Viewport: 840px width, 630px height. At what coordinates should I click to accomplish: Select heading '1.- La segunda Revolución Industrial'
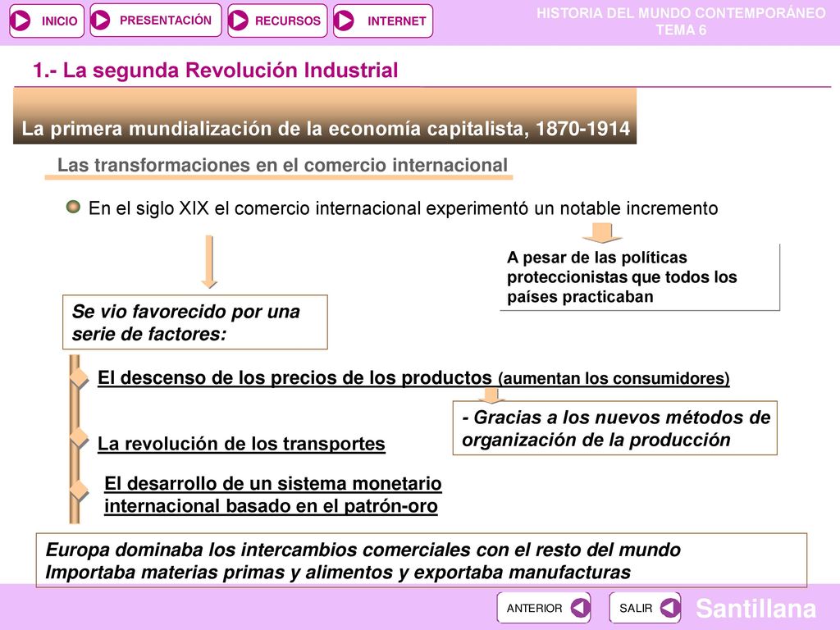216,71
